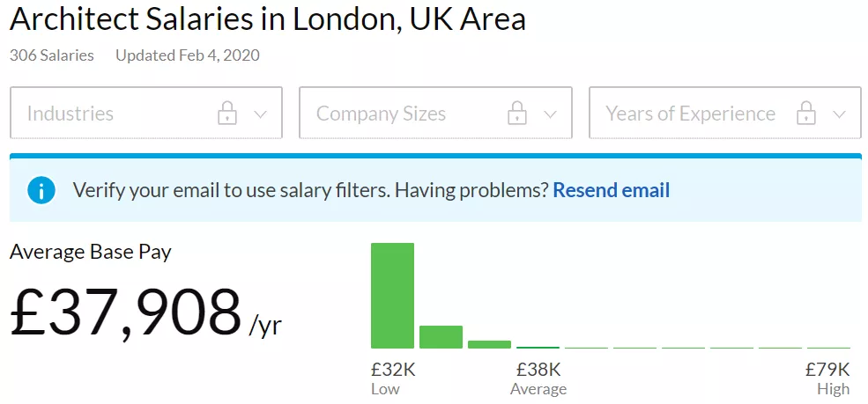Open the Years of Experience filter box

[725, 113]
